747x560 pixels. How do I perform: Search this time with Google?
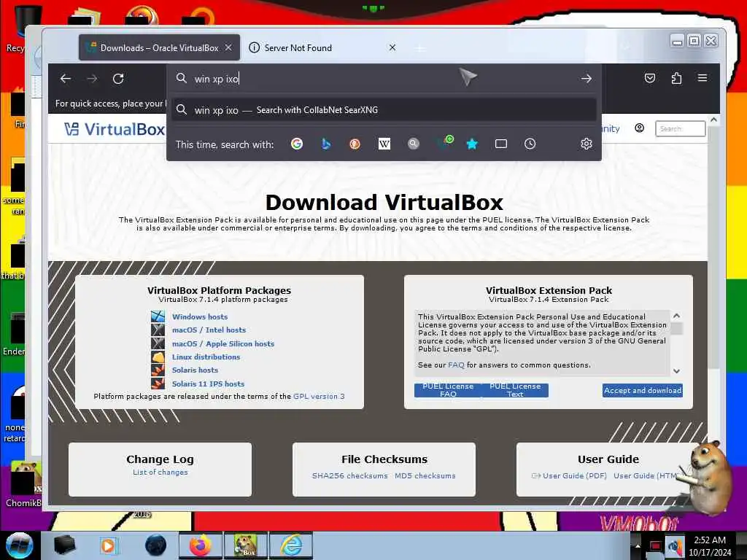click(x=297, y=144)
